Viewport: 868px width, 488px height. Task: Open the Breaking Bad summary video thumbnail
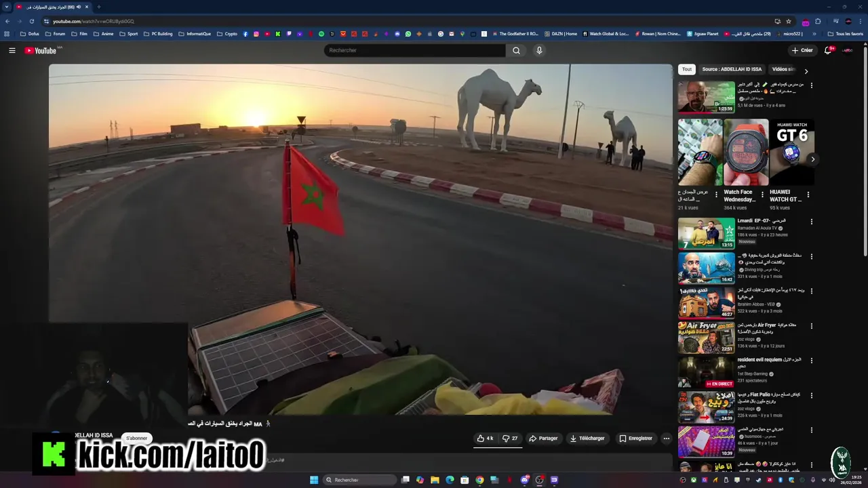pyautogui.click(x=706, y=98)
